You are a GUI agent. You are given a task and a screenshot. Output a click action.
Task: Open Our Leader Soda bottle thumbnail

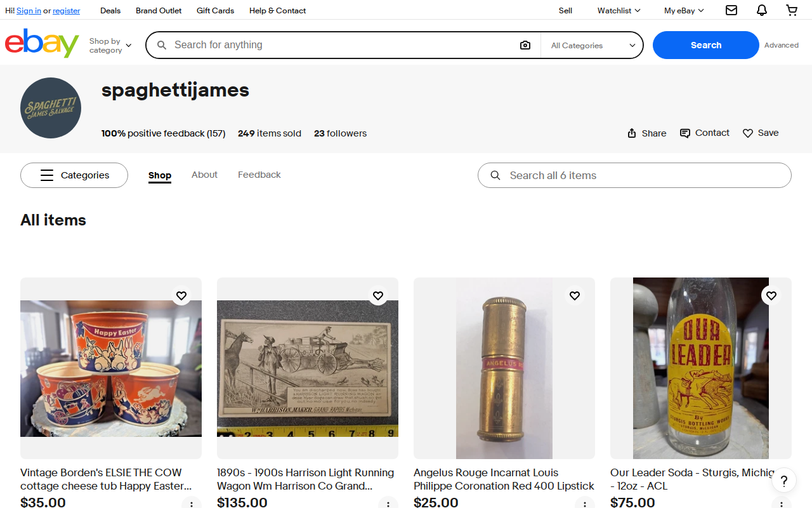pyautogui.click(x=701, y=368)
